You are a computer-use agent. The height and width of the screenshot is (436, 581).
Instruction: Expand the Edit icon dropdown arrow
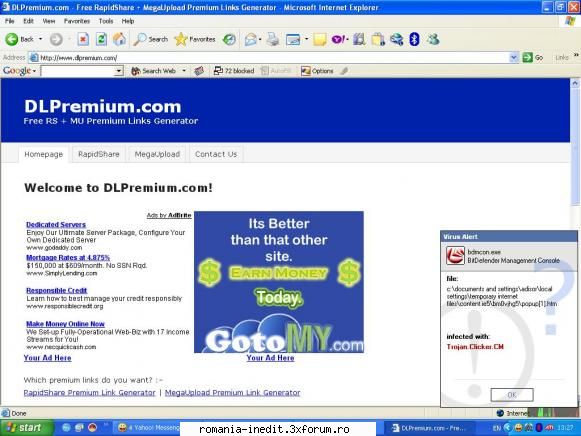click(306, 39)
